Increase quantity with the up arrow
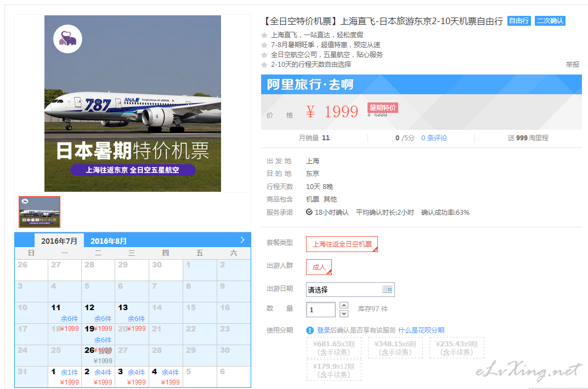This screenshot has width=588, height=389. [x=344, y=305]
